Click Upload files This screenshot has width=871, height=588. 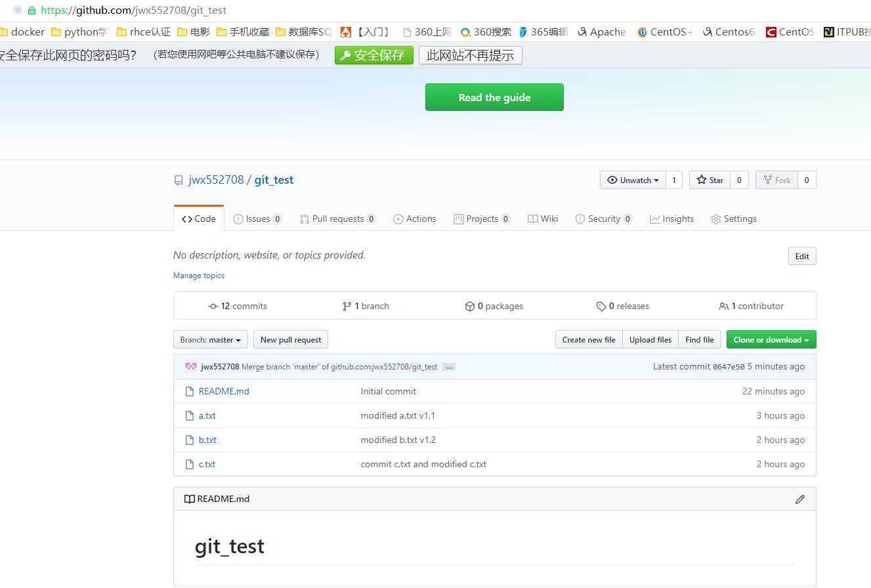point(650,340)
